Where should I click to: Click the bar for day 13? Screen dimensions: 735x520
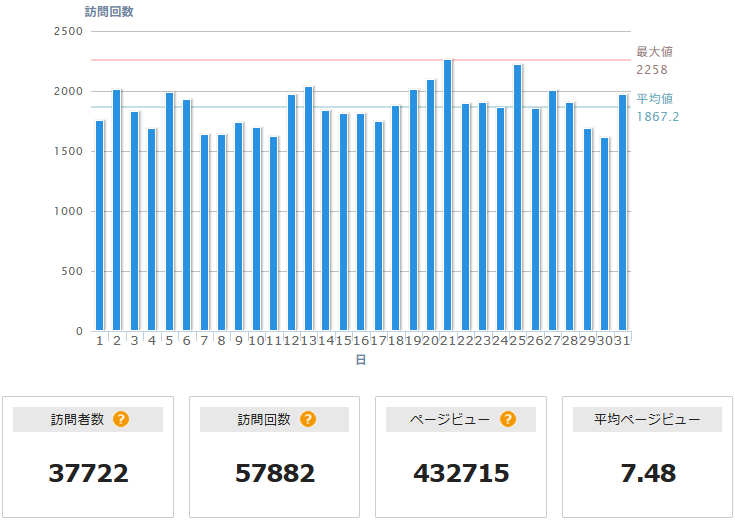pos(308,209)
